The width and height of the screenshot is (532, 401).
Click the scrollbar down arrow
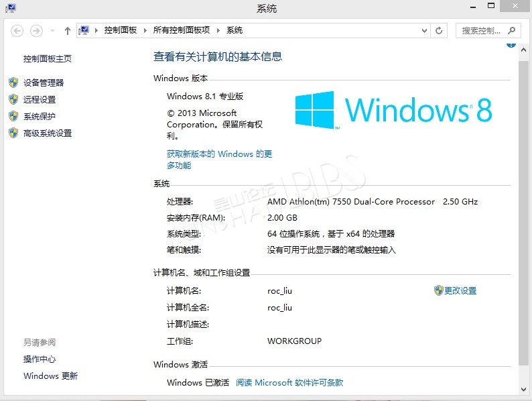coord(523,390)
